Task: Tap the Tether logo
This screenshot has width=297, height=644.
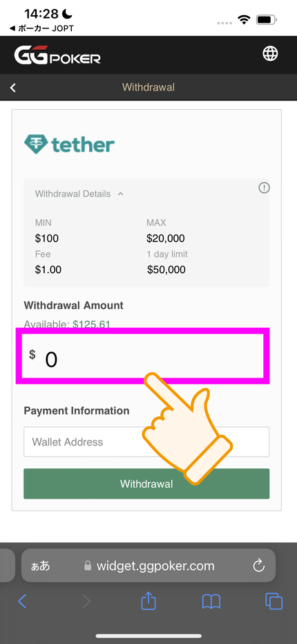Action: coord(69,145)
